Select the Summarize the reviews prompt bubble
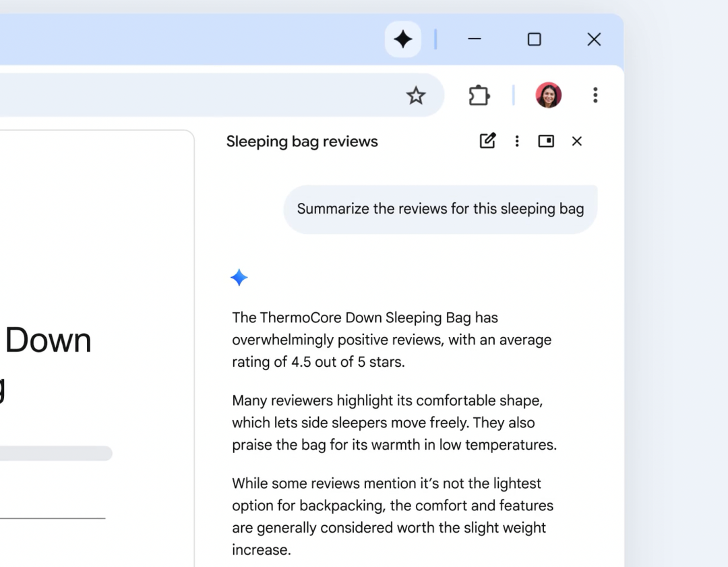 point(440,208)
